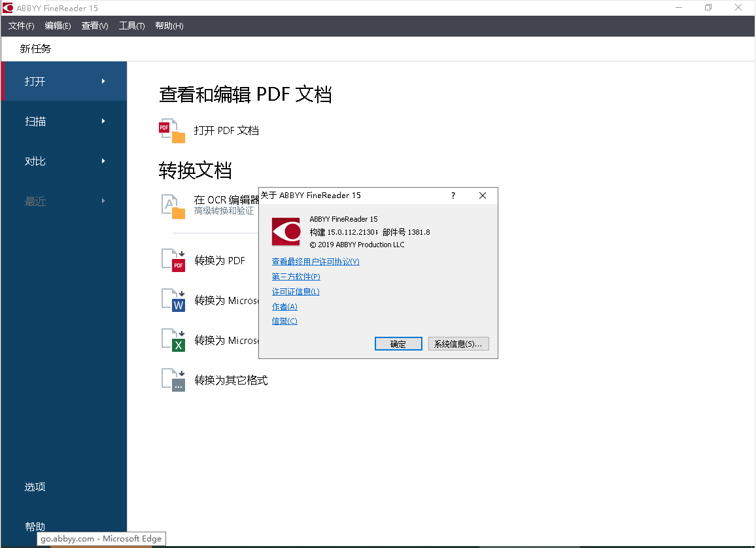
Task: Click the 系统信息(S)... button
Action: (458, 344)
